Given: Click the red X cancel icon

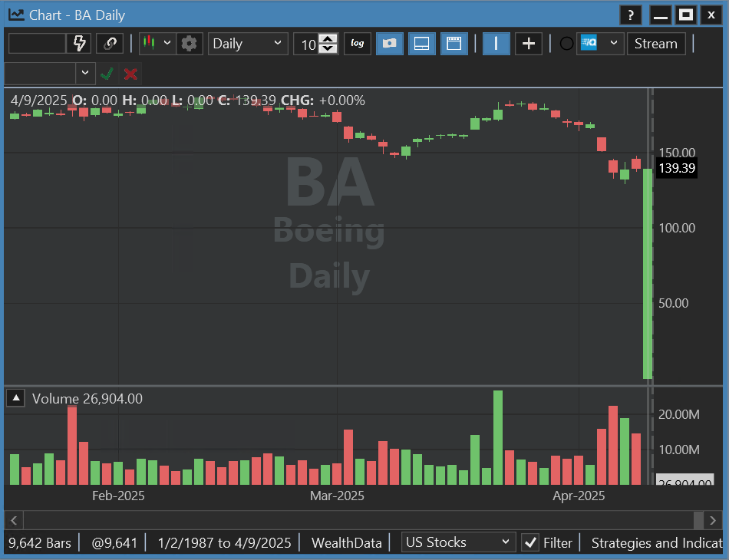Looking at the screenshot, I should coord(130,74).
